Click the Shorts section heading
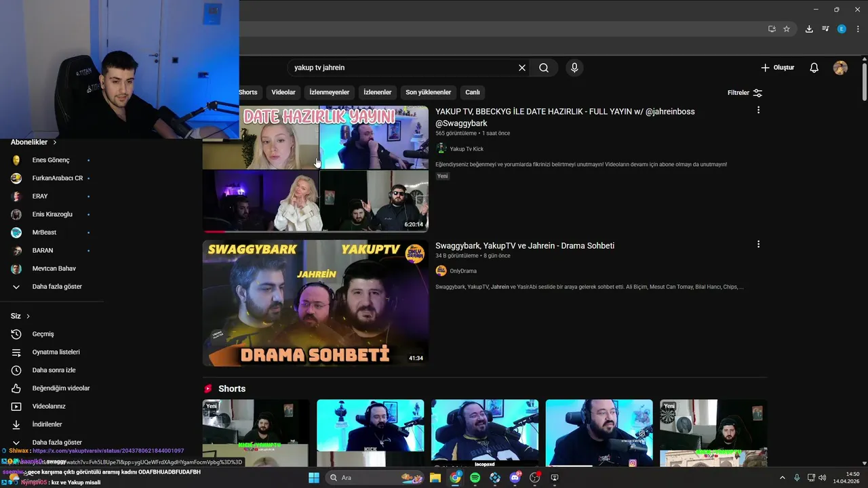 (232, 389)
